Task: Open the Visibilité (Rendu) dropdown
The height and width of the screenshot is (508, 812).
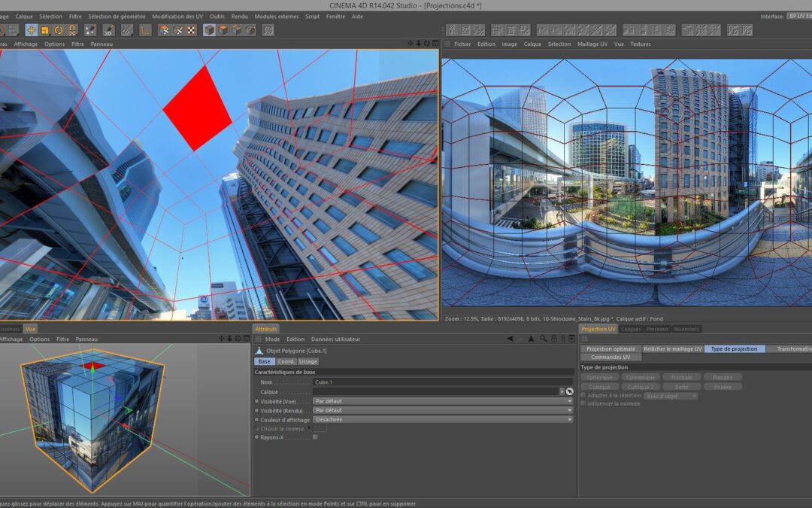Action: 442,410
